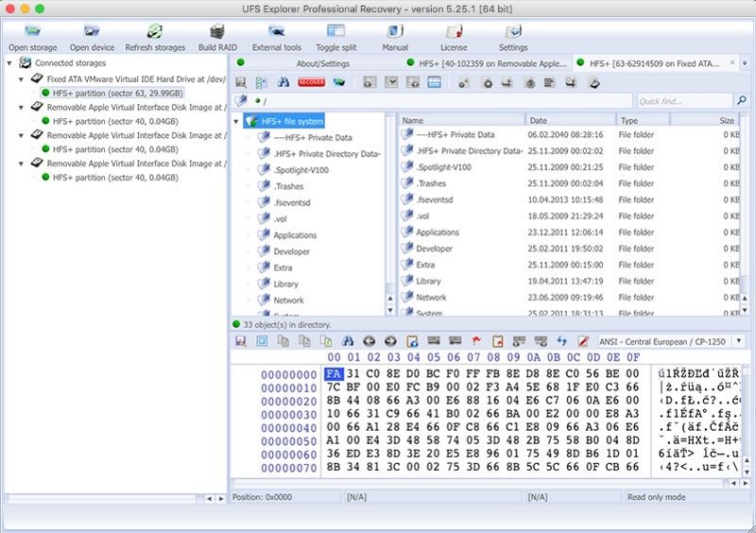Click the folder tree scrollbar down arrow
Image resolution: width=756 pixels, height=533 pixels.
(x=390, y=310)
